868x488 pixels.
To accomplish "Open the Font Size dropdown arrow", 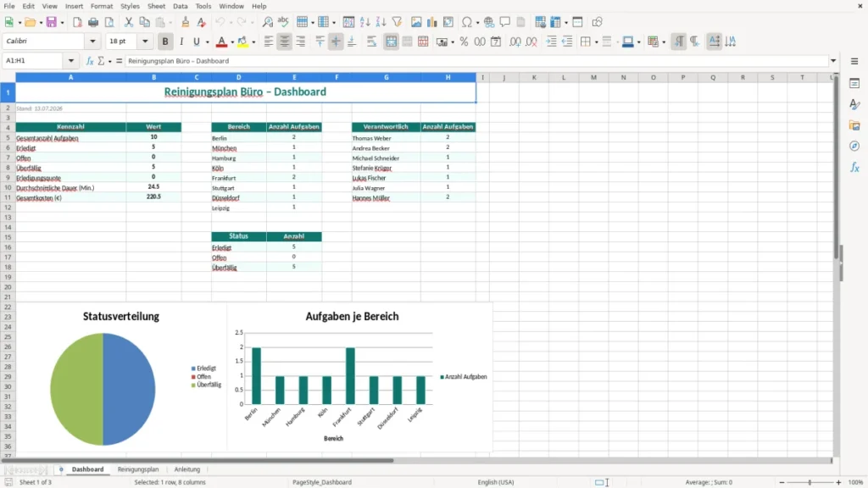I will (x=145, y=41).
